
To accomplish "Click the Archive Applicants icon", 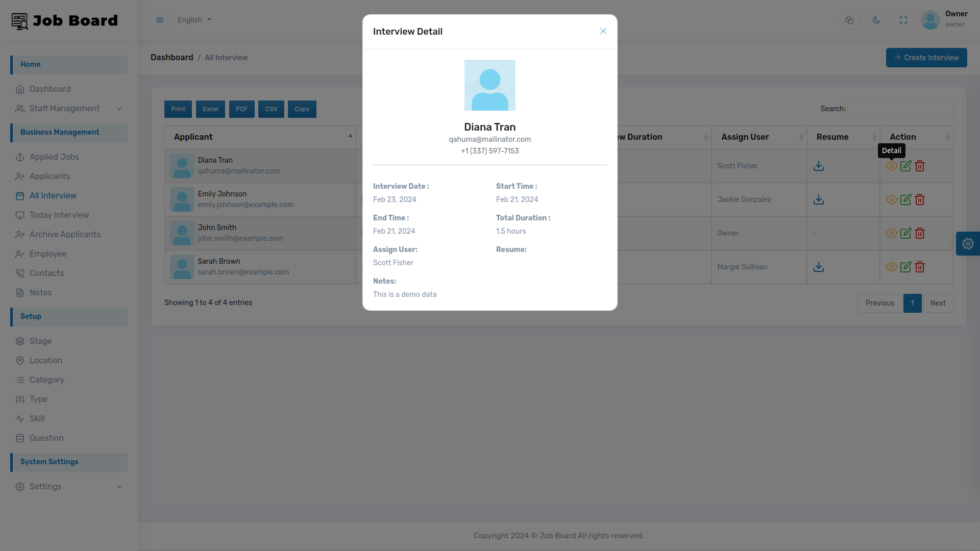I will click(20, 235).
